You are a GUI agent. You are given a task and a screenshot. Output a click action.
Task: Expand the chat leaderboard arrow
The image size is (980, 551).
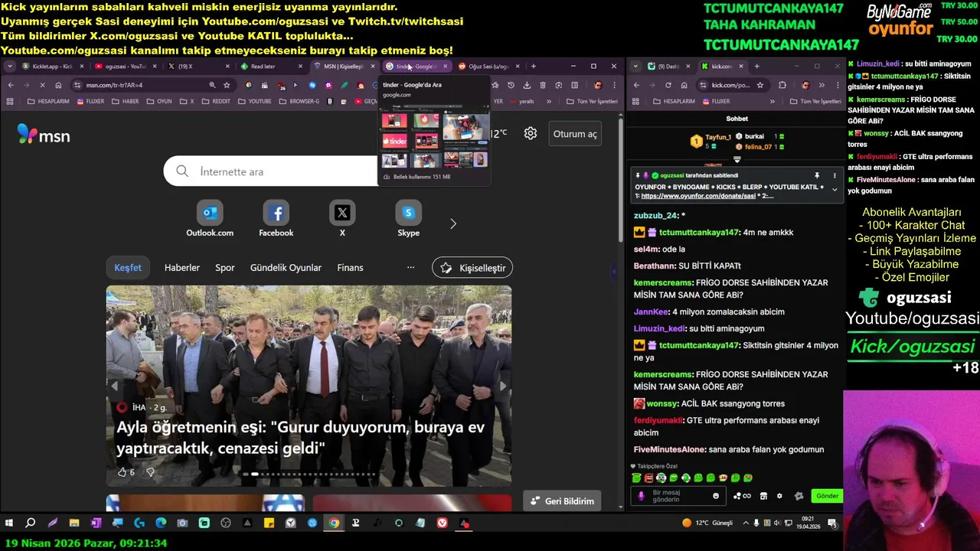tap(737, 160)
